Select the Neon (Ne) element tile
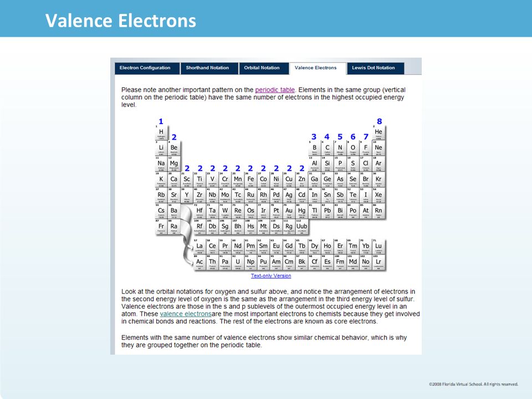This screenshot has width=532, height=399. pos(378,148)
